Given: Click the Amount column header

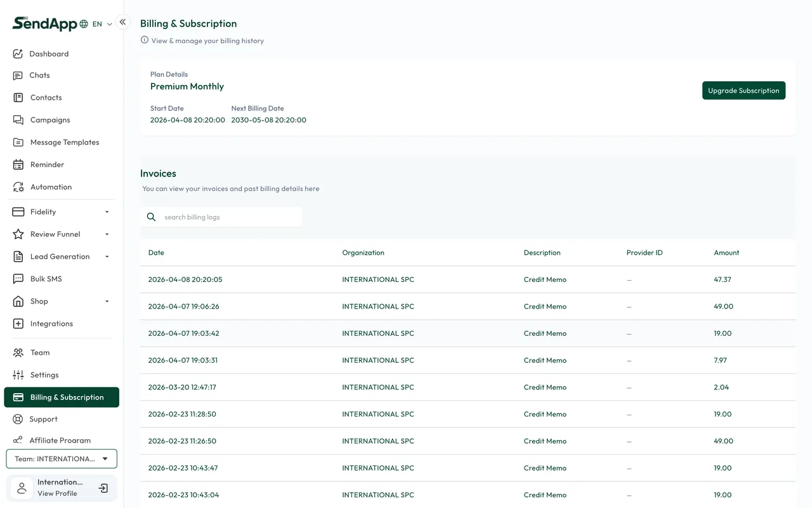Looking at the screenshot, I should coord(726,253).
